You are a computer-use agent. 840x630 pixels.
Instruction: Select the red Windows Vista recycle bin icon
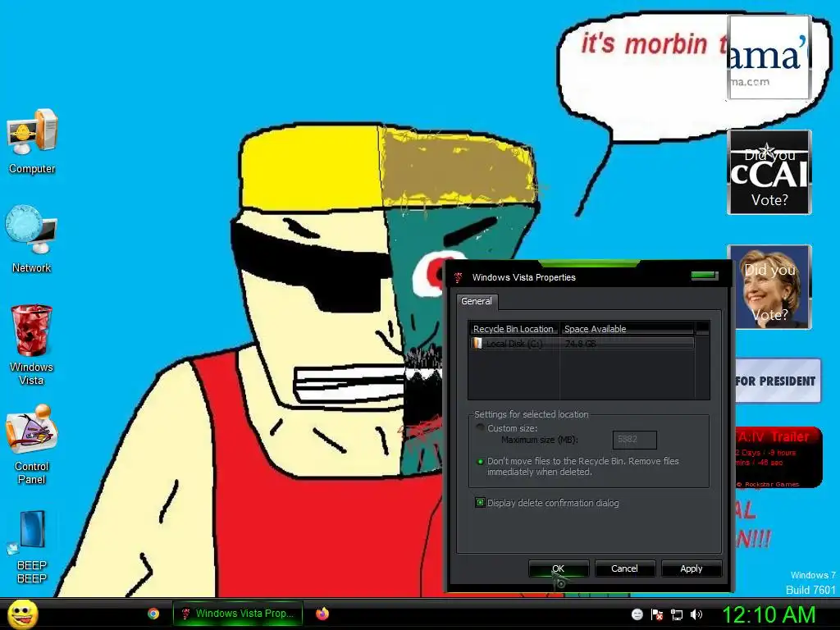[32, 330]
